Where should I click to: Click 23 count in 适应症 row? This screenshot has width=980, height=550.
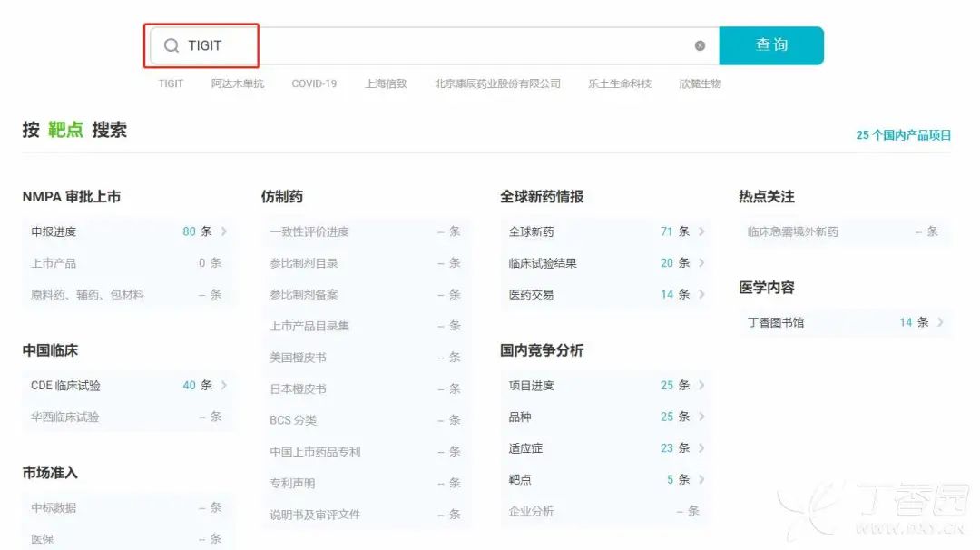point(666,447)
